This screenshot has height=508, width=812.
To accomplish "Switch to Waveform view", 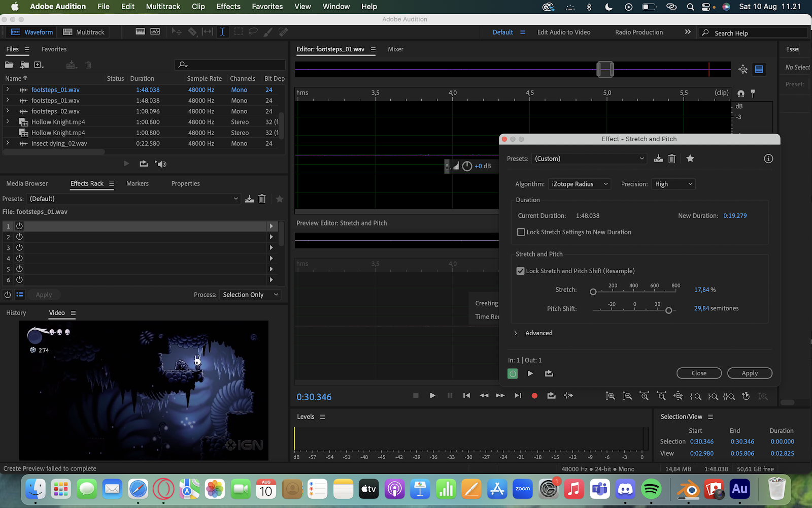I will coord(32,32).
